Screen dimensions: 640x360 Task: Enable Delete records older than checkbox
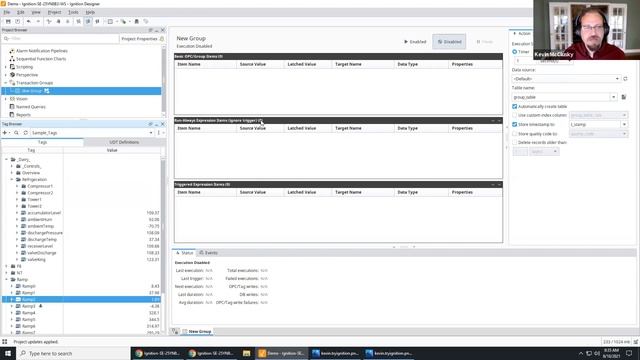click(514, 142)
